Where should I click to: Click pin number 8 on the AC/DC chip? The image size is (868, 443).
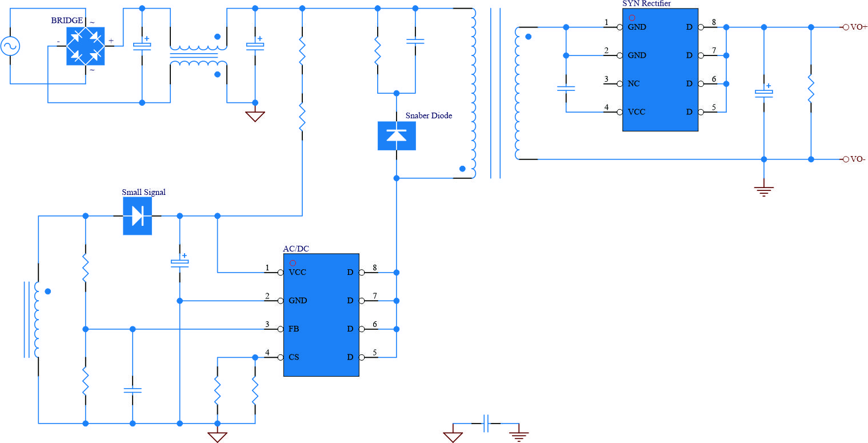[x=375, y=268]
